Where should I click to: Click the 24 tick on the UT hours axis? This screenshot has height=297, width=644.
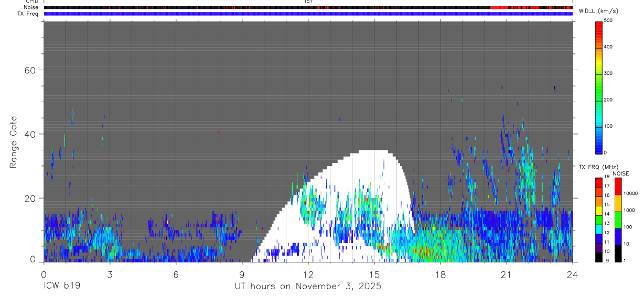pyautogui.click(x=572, y=274)
